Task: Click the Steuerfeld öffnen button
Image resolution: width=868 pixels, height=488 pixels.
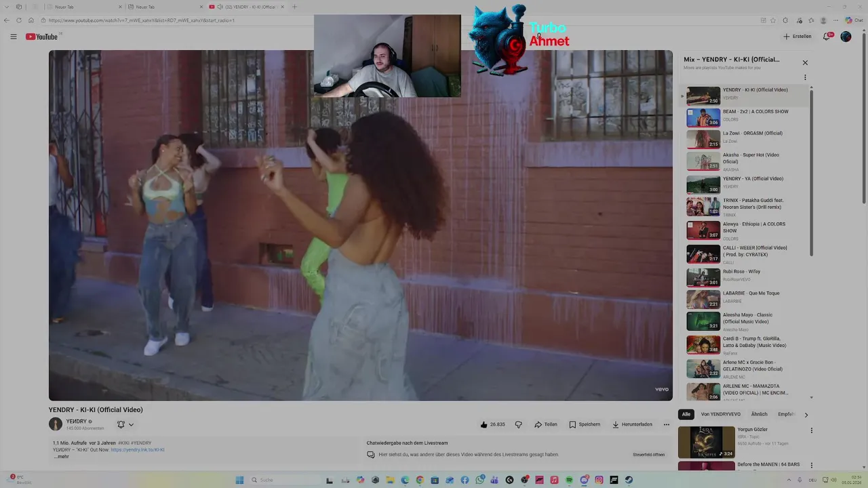Action: tap(649, 455)
